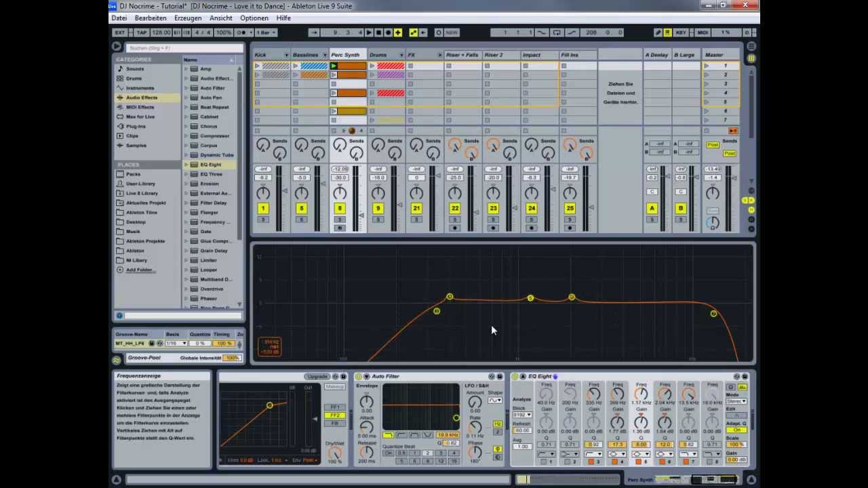Select Max for Live category
868x488 pixels.
coord(140,117)
